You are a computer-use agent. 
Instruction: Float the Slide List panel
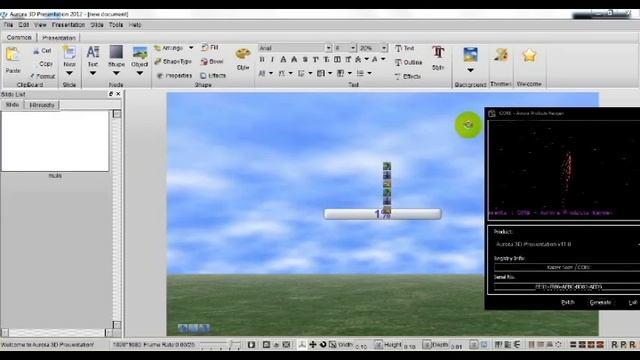tap(111, 94)
